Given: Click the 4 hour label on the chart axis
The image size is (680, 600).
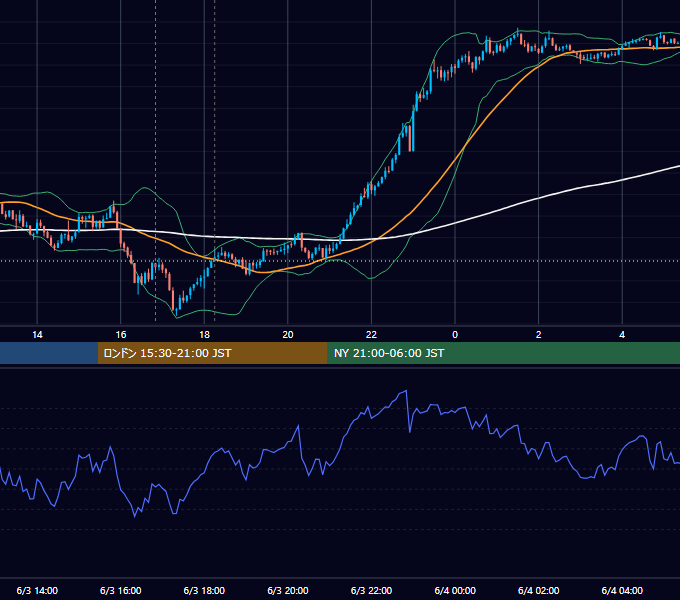Looking at the screenshot, I should pyautogui.click(x=622, y=335).
